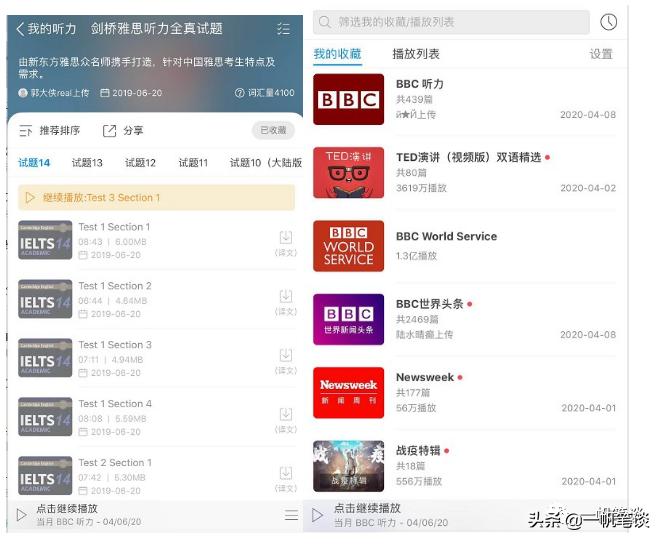This screenshot has height=544, width=665.
Task: Open the 战疫特辑 thumbnail
Action: point(349,466)
